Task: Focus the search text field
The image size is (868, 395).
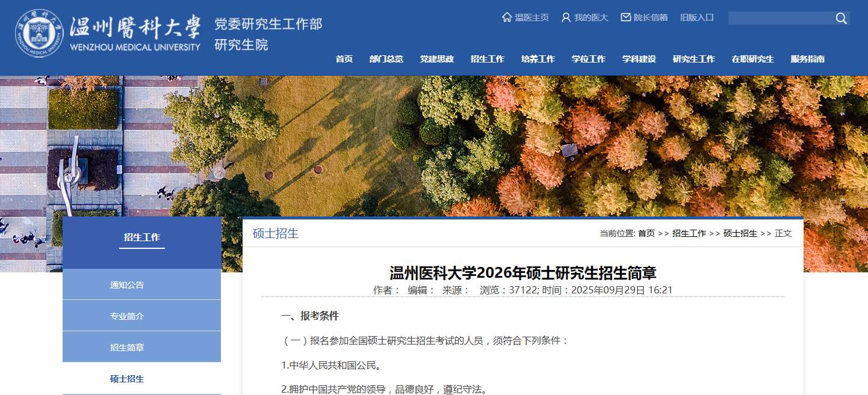Action: point(781,18)
